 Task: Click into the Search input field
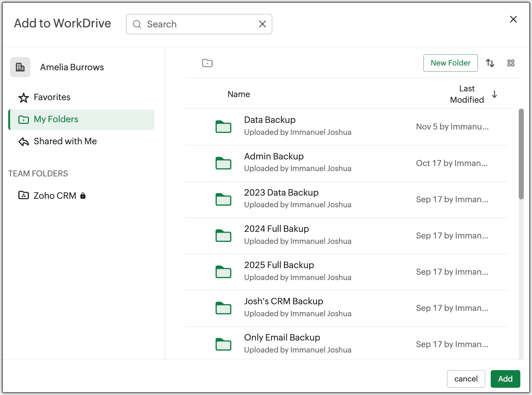199,24
